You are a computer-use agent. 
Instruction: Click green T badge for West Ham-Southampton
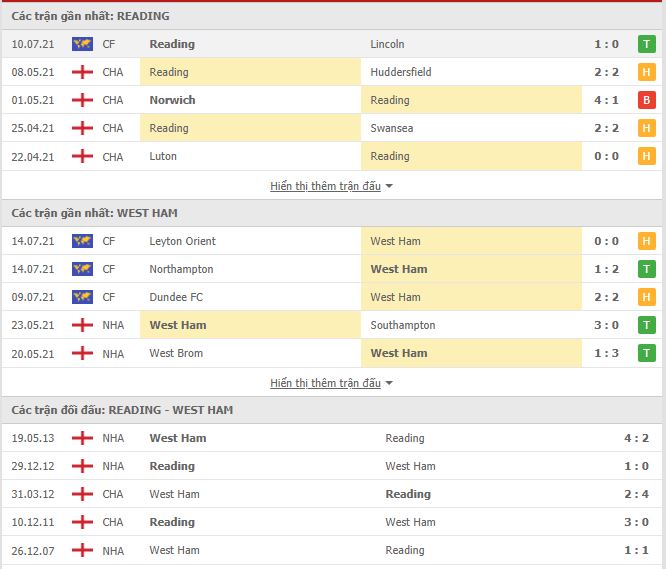[x=646, y=325]
